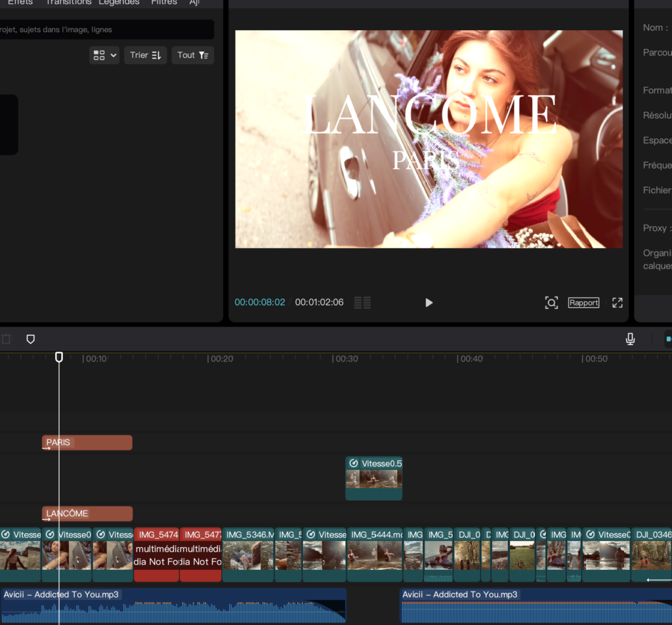
Task: Open the Tout filter dropdown
Action: click(192, 55)
